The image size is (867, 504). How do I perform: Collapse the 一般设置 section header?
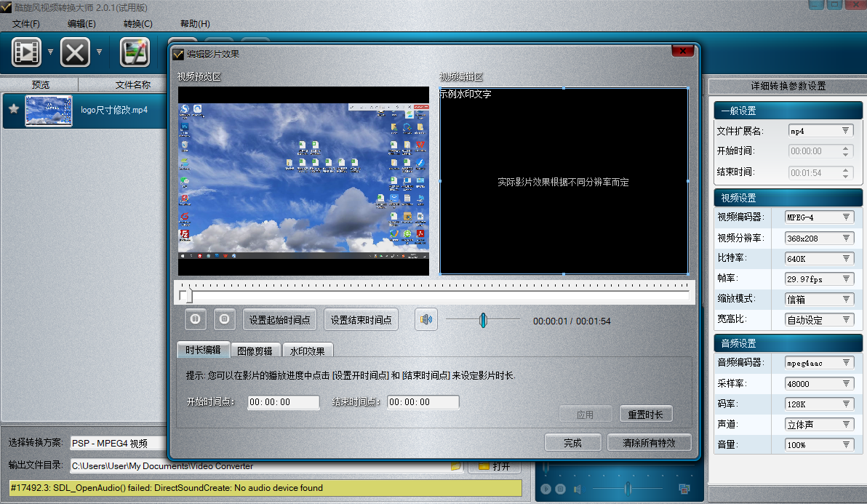click(788, 111)
